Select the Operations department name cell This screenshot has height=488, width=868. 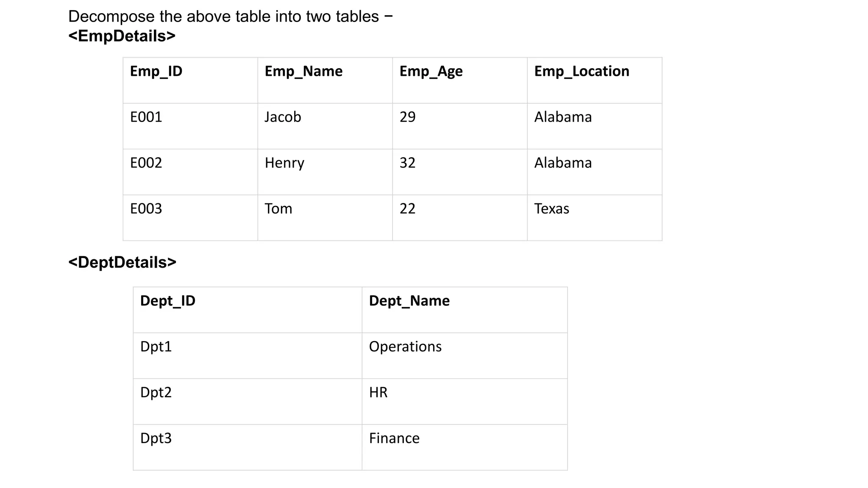tap(405, 347)
